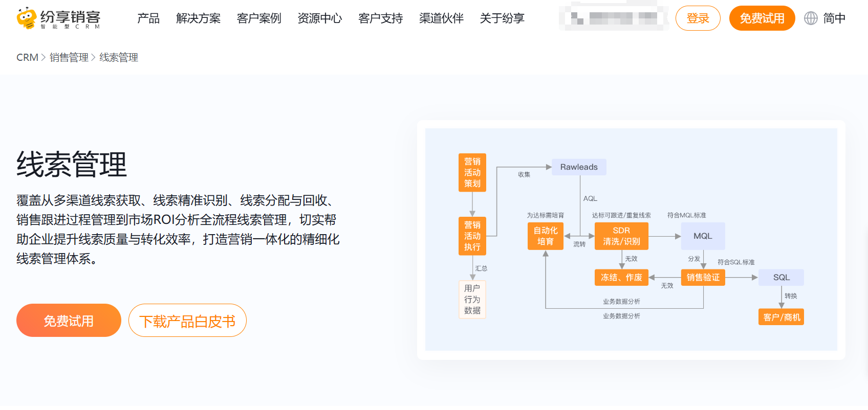The height and width of the screenshot is (410, 868).
Task: Expand the 关于纷享 navigation menu
Action: pos(502,18)
